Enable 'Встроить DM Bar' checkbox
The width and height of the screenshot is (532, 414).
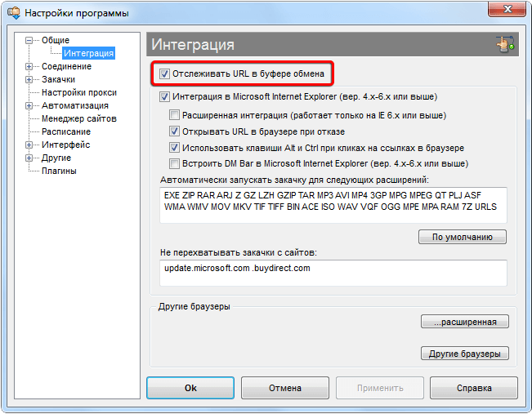pos(174,164)
